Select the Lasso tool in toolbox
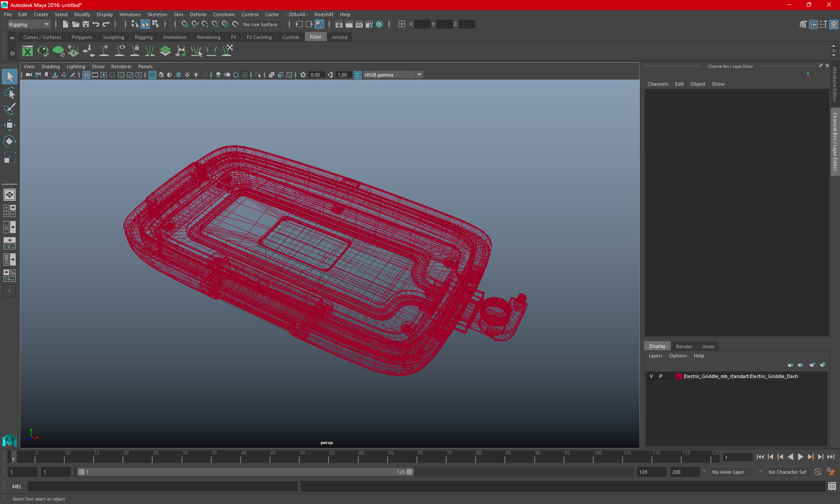 point(9,93)
